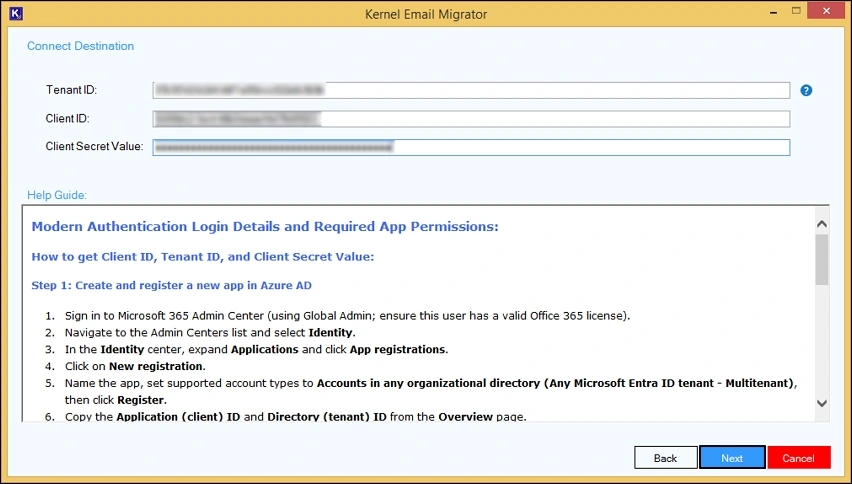Click the help guide scroll-down arrow
The width and height of the screenshot is (852, 484).
click(x=822, y=403)
